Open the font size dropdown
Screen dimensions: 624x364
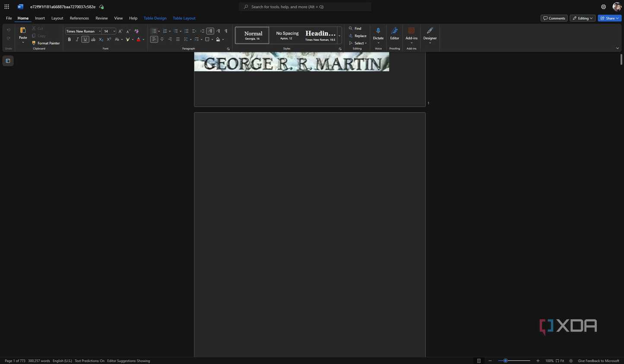114,31
